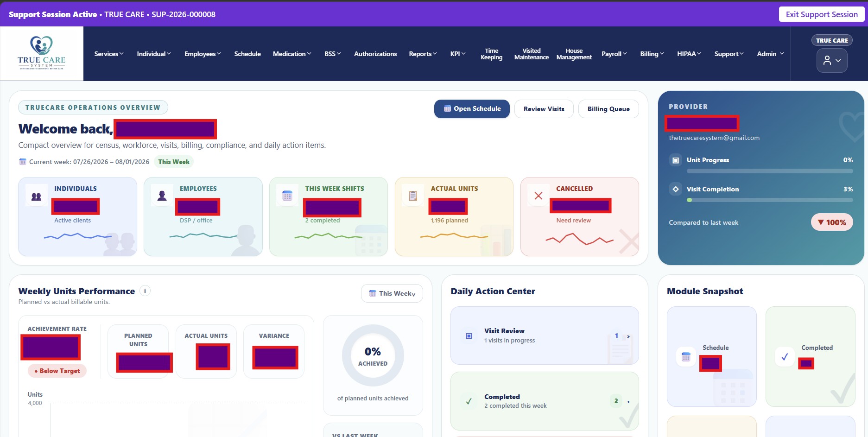
Task: Click the Below Target status pill
Action: (57, 371)
